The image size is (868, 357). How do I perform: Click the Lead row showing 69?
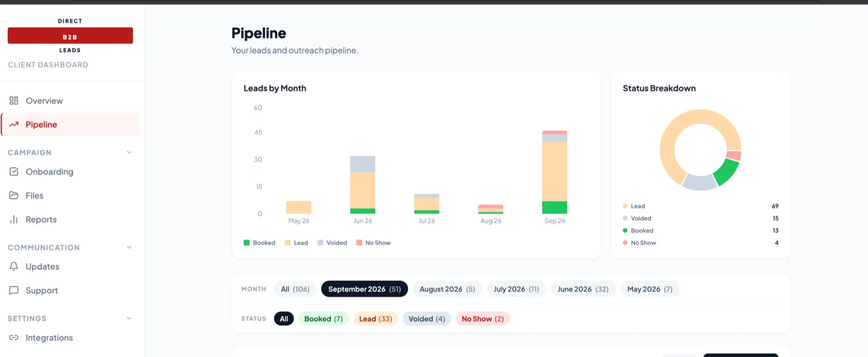click(700, 206)
